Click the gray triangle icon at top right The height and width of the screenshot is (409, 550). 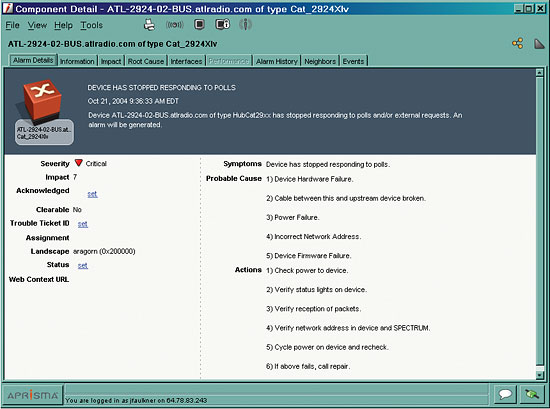click(x=539, y=44)
